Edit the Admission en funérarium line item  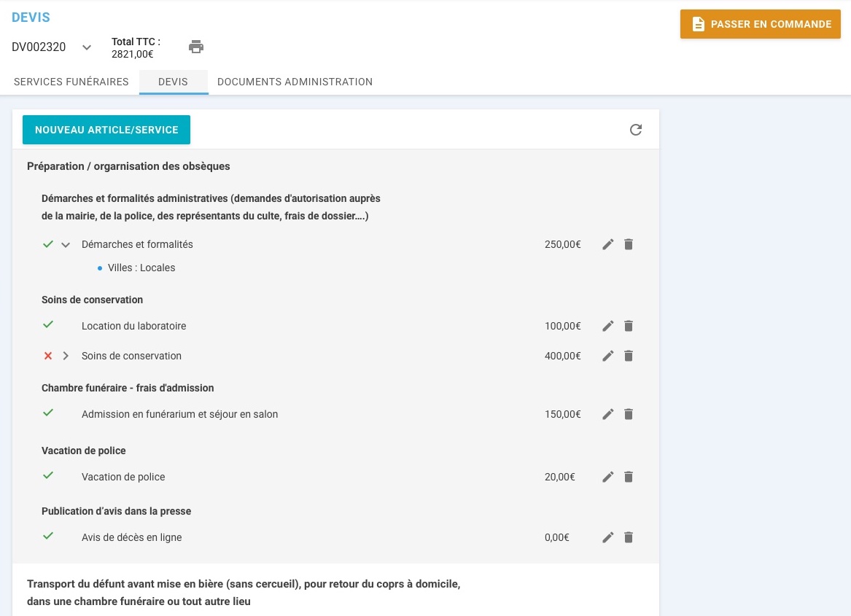(607, 414)
